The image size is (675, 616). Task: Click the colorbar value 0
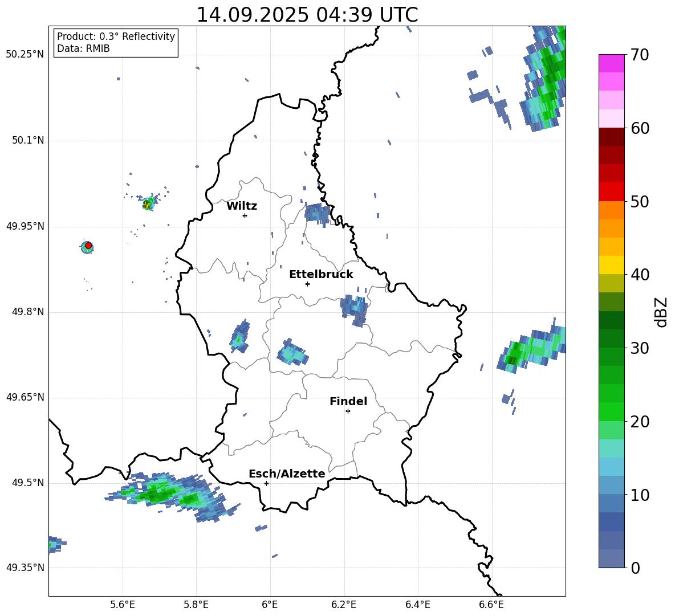pyautogui.click(x=635, y=568)
